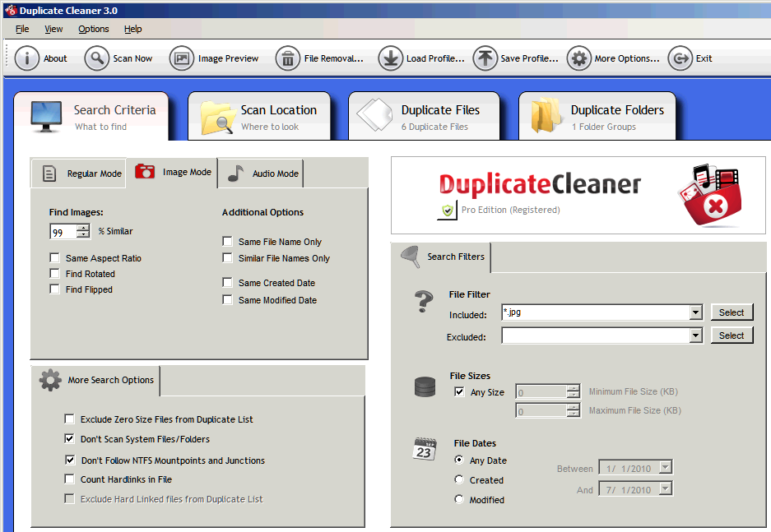
Task: Open File Removal trash icon
Action: [x=288, y=58]
